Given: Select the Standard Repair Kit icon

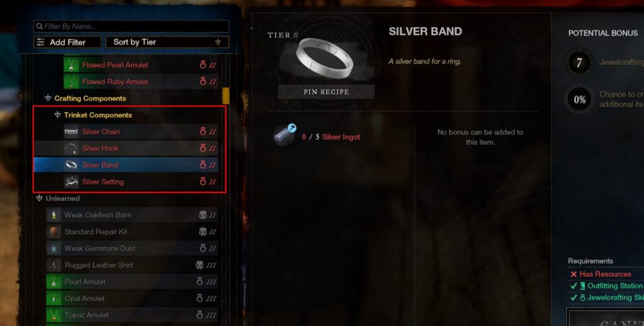Looking at the screenshot, I should click(54, 232).
